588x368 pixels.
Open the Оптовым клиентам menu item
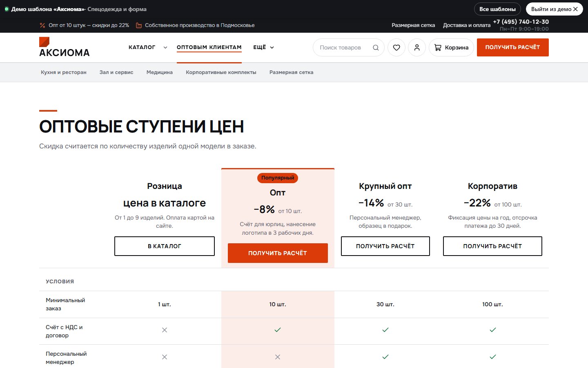209,47
